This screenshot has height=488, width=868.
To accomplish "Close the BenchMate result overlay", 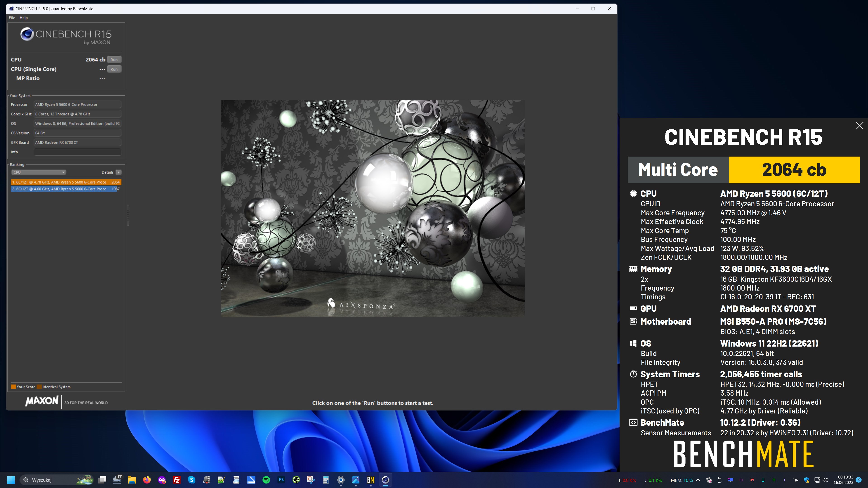I will pyautogui.click(x=860, y=126).
